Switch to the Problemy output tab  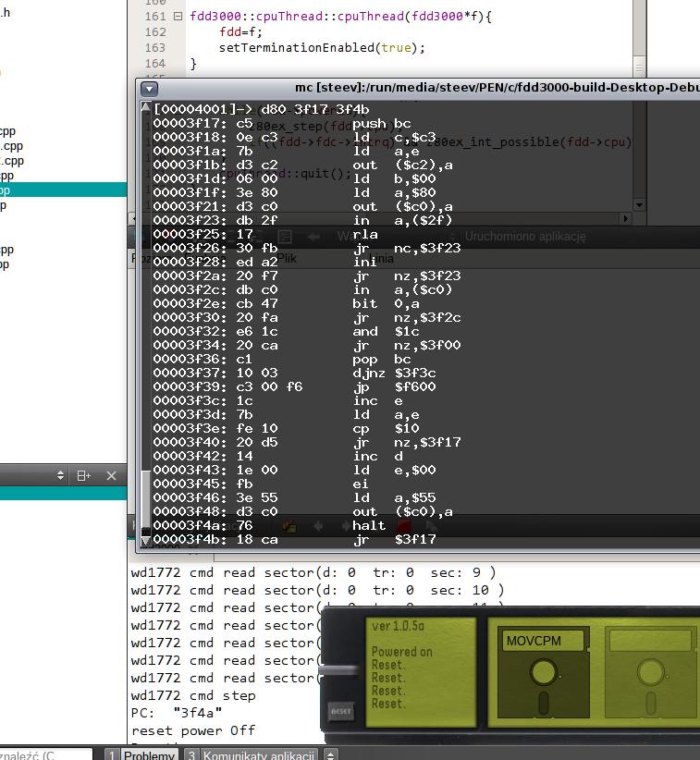pyautogui.click(x=141, y=754)
